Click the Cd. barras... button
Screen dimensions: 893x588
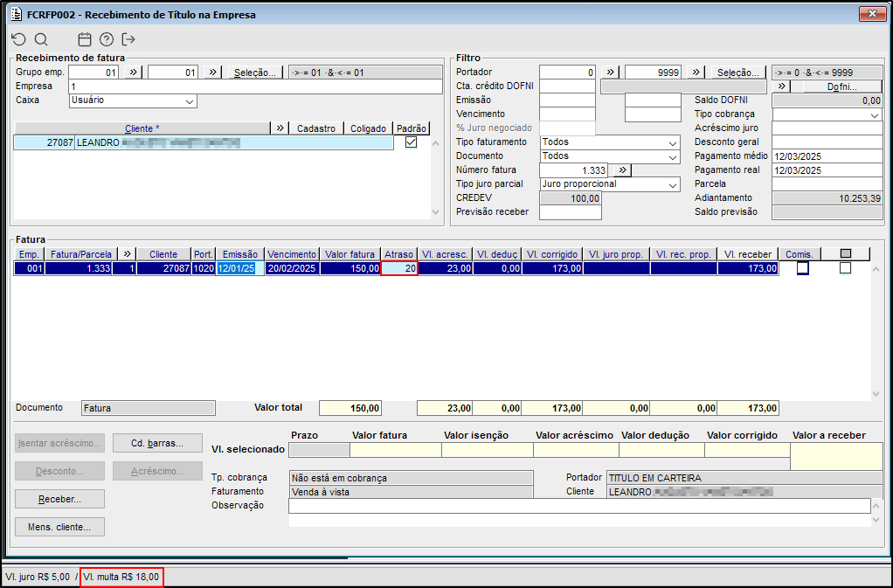[x=158, y=444]
